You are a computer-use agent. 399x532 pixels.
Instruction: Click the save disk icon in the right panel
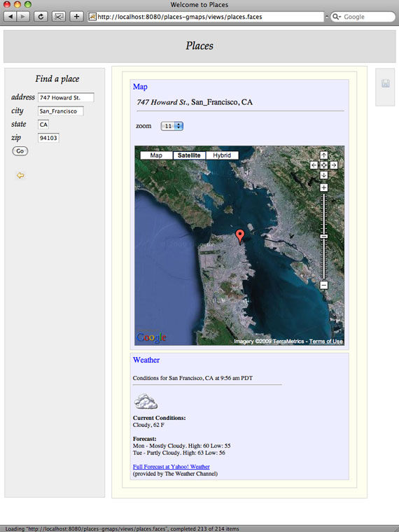386,83
